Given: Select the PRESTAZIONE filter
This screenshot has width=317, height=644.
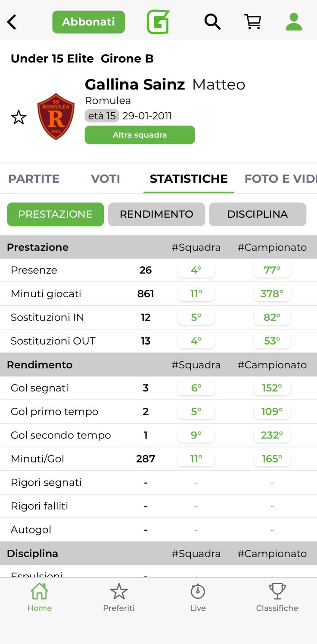Looking at the screenshot, I should (x=55, y=214).
